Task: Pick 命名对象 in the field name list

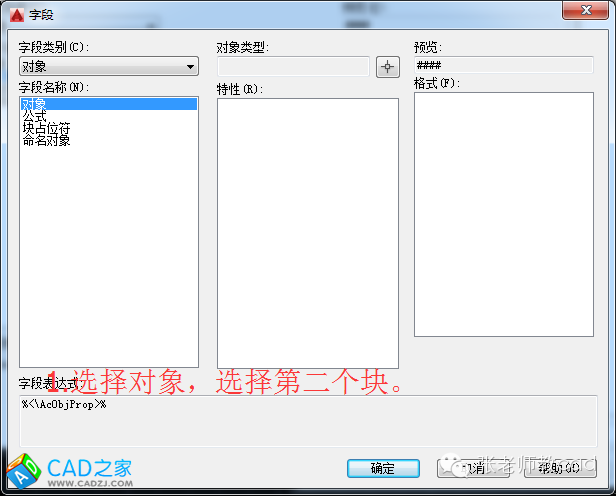Action: pos(46,140)
